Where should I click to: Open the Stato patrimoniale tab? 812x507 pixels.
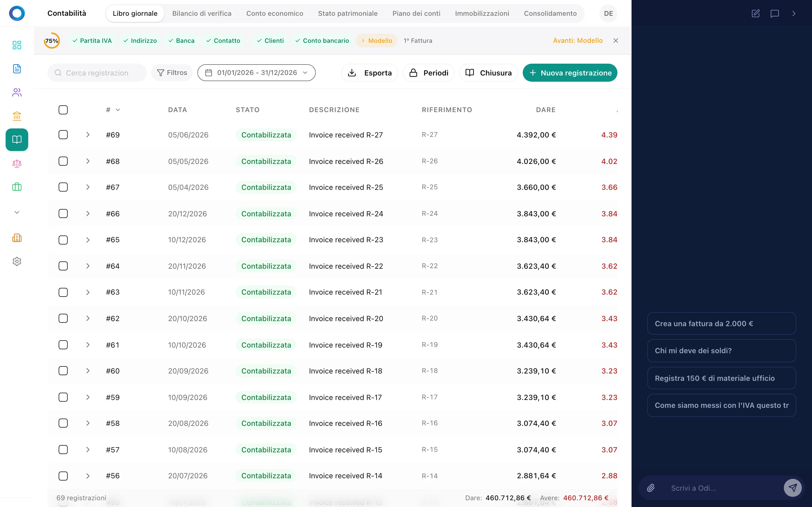coord(348,14)
